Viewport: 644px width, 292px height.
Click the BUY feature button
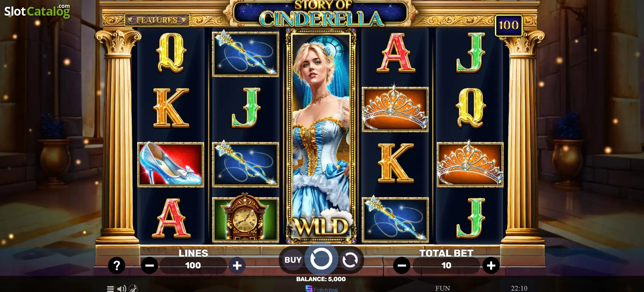click(x=293, y=260)
